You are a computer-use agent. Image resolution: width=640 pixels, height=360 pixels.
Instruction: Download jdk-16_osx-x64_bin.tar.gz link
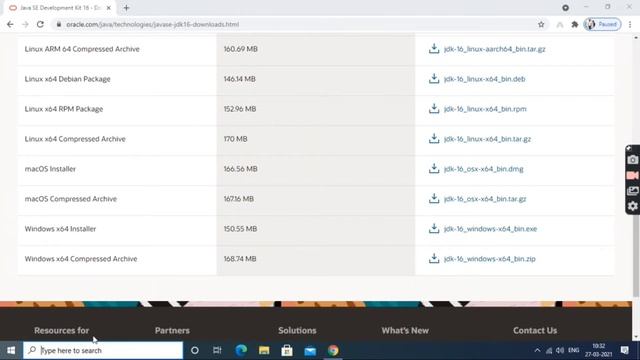pos(485,199)
